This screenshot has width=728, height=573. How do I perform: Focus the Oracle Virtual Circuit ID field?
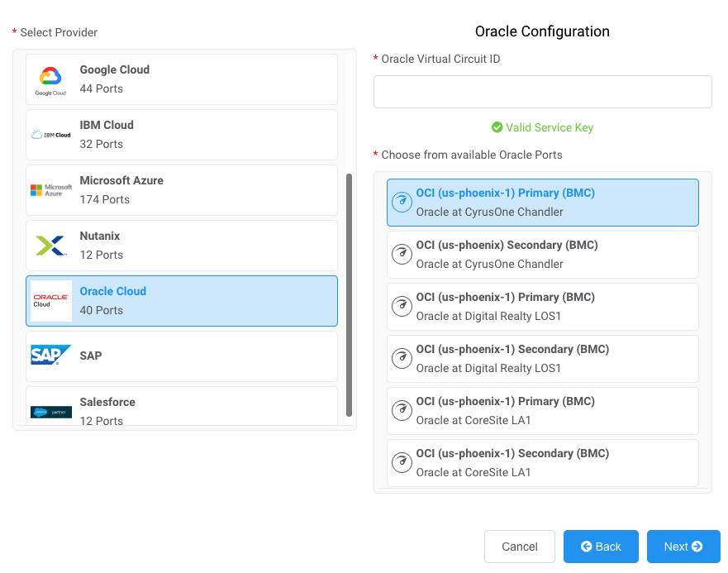[x=542, y=92]
